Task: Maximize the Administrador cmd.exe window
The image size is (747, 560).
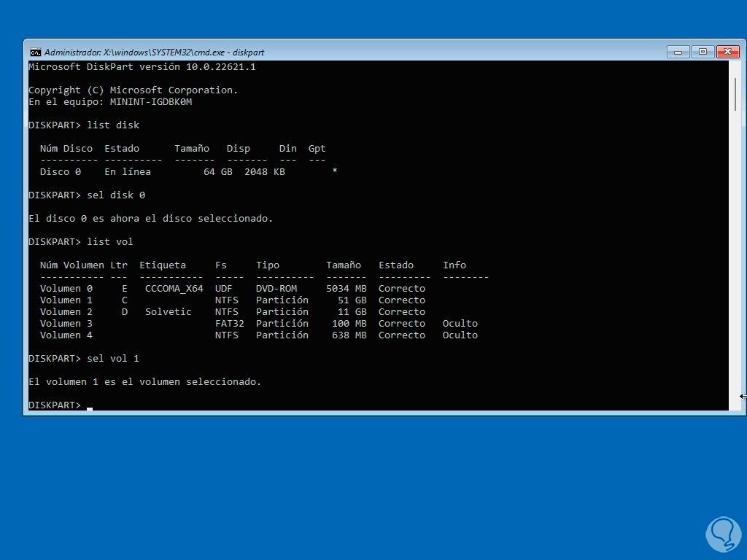Action: [702, 52]
